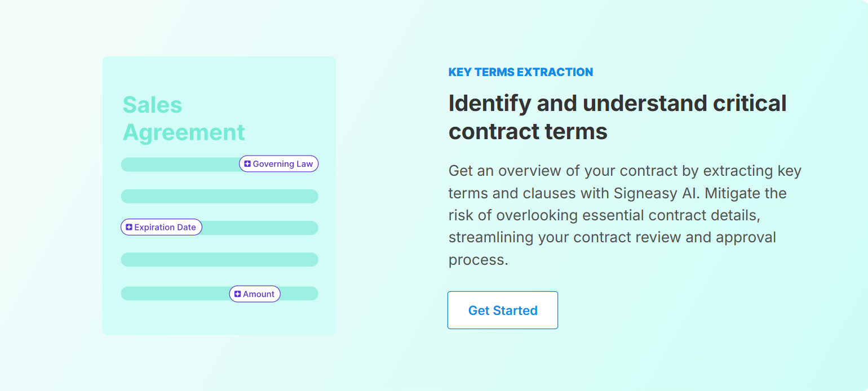Expand the Amount clause details
The width and height of the screenshot is (868, 391).
click(254, 294)
